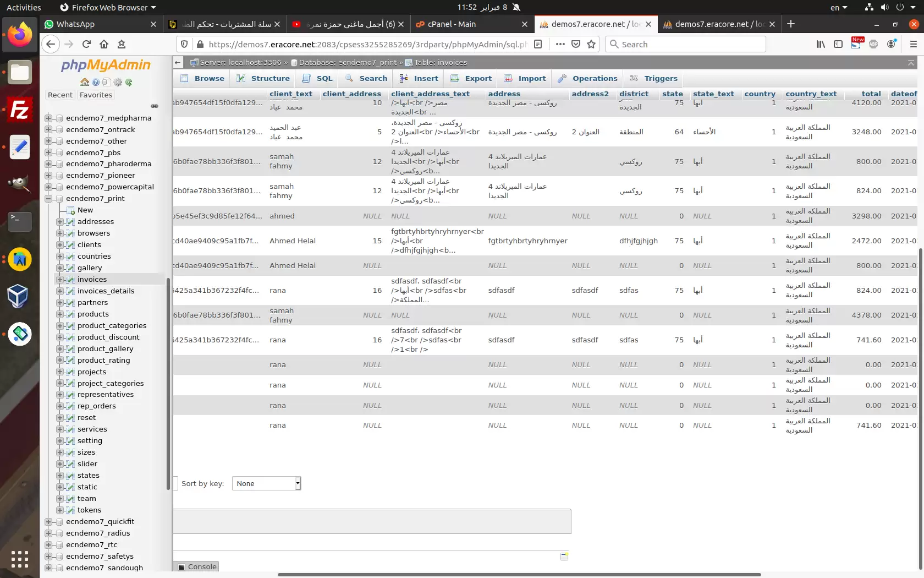Open Text Editor from the dock
Screen dimensions: 924x578
coord(20,147)
